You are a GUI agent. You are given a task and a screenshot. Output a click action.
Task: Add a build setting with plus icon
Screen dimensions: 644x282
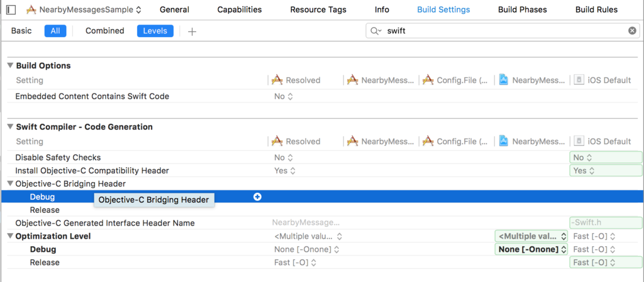pyautogui.click(x=192, y=31)
